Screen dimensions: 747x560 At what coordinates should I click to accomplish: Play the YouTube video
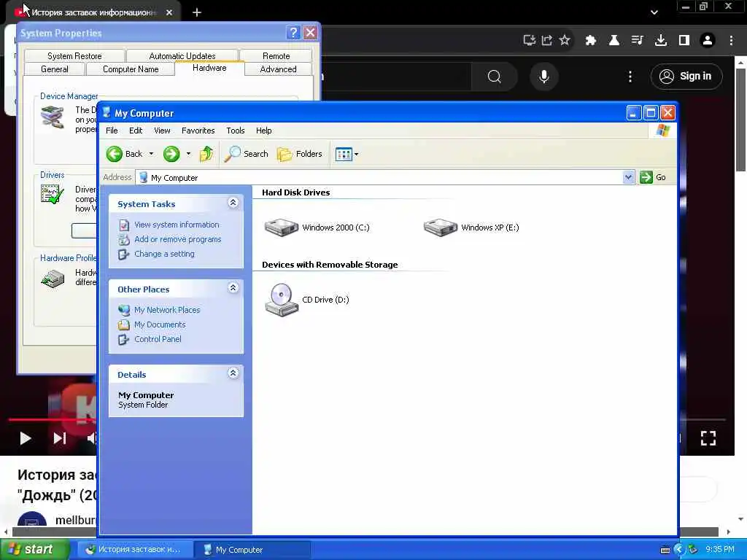(x=26, y=438)
